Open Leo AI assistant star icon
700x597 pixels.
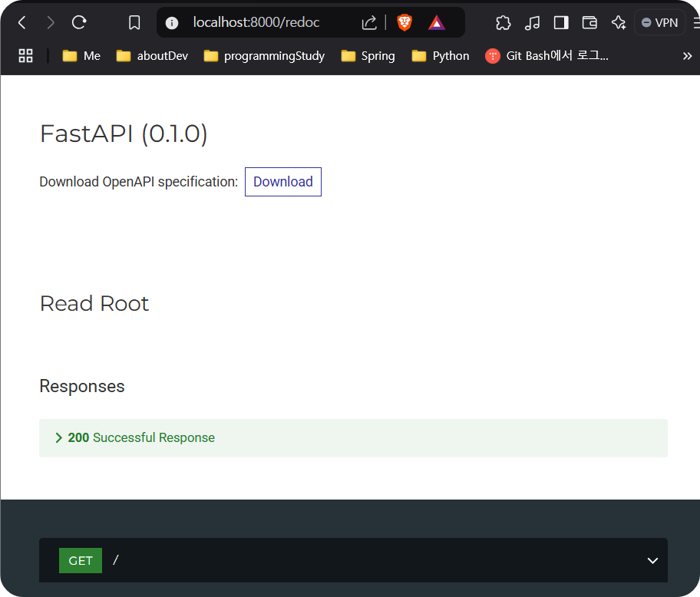click(x=619, y=22)
